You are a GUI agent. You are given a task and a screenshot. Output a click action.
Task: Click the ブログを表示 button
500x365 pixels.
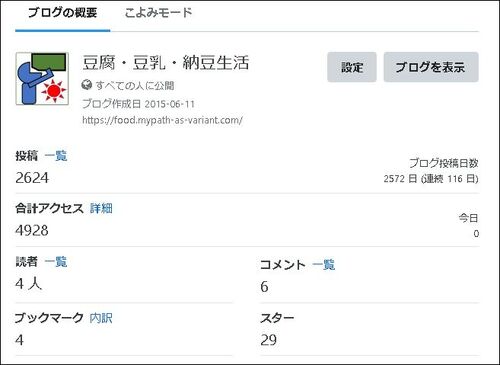(431, 67)
